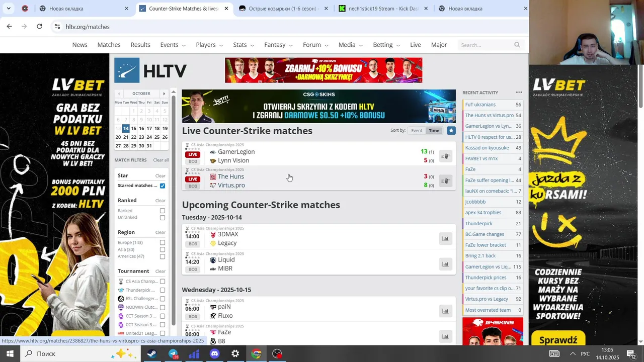Open Steam from the taskbar
The width and height of the screenshot is (644, 362).
[151, 354]
